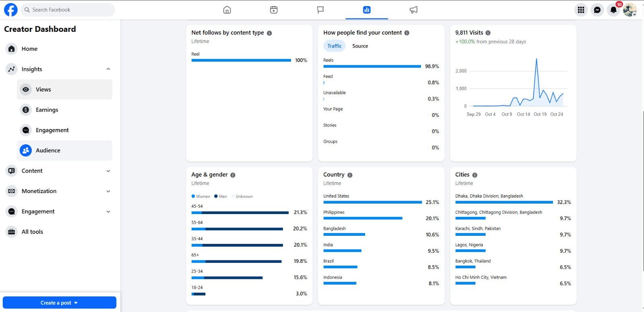Click the Search Facebook input field
The width and height of the screenshot is (644, 312).
[x=68, y=10]
